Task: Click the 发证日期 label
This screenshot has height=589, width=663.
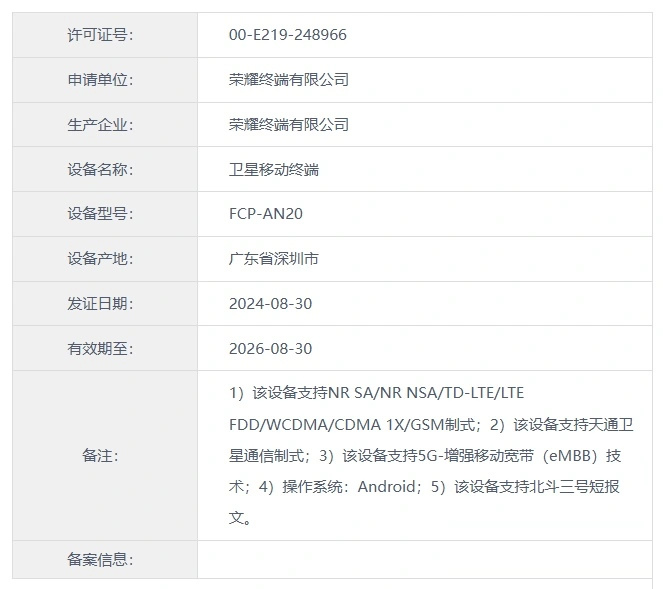Action: 100,304
